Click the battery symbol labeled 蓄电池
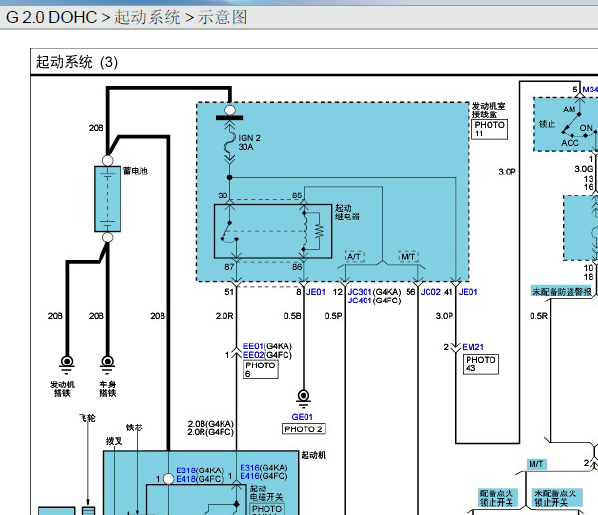 (x=108, y=199)
